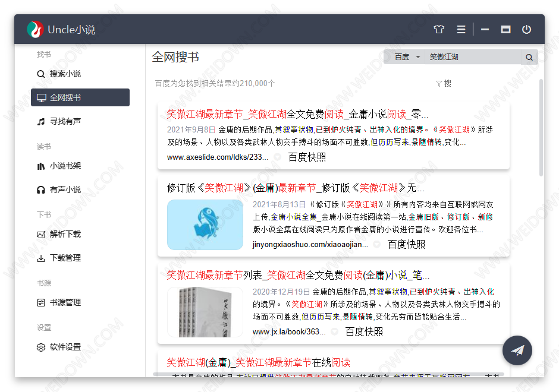559x392 pixels.
Task: Open 搜索小说 in sidebar
Action: click(x=80, y=74)
